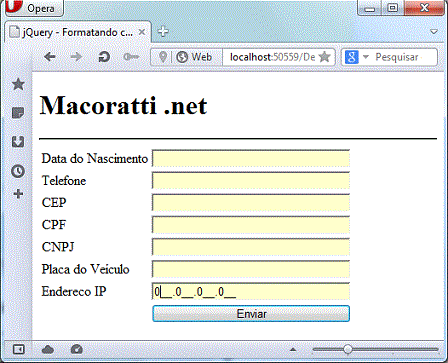The image size is (448, 363).
Task: Click the CPF label text
Action: click(x=54, y=225)
